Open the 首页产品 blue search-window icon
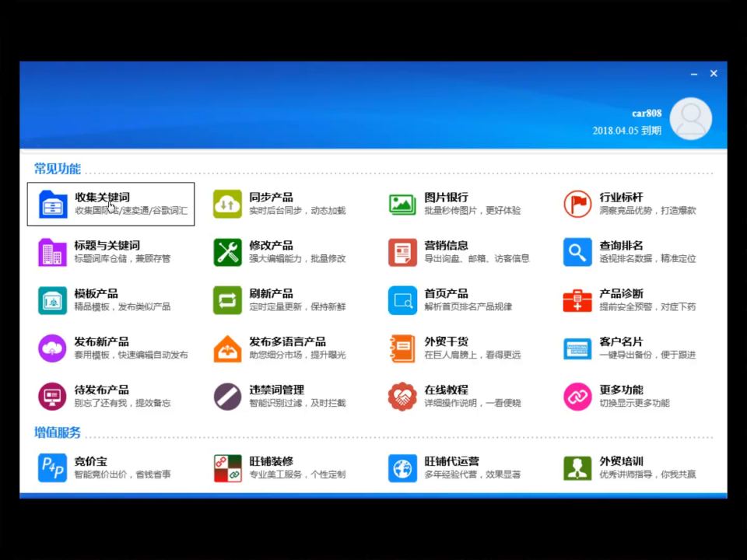This screenshot has width=747, height=560. tap(402, 300)
